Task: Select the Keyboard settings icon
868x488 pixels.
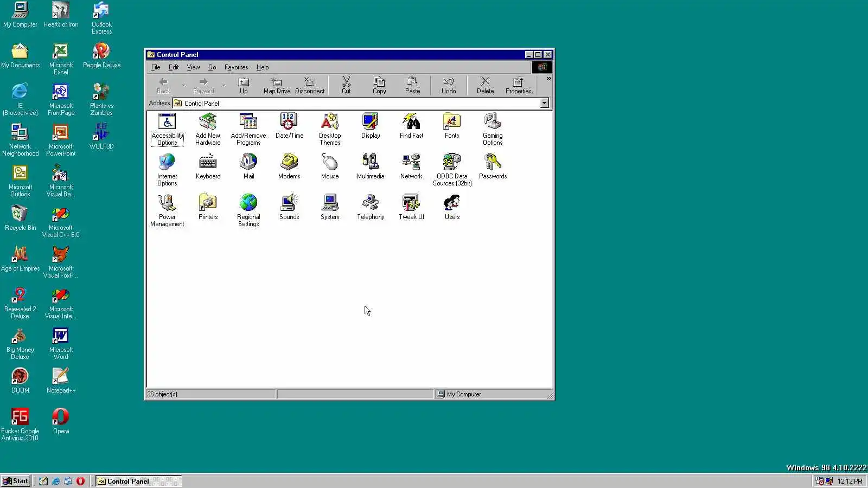Action: [208, 166]
